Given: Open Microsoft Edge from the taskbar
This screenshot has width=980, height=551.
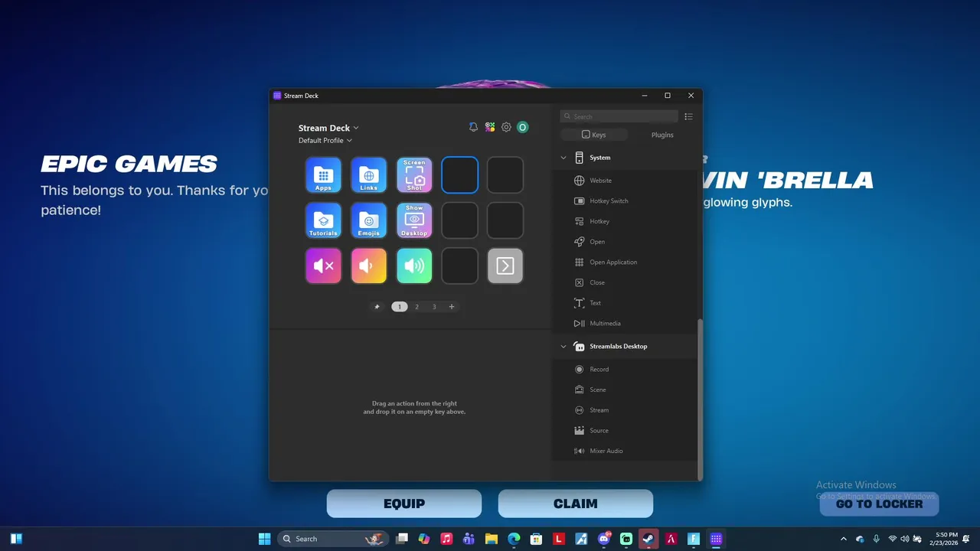Looking at the screenshot, I should 514,539.
